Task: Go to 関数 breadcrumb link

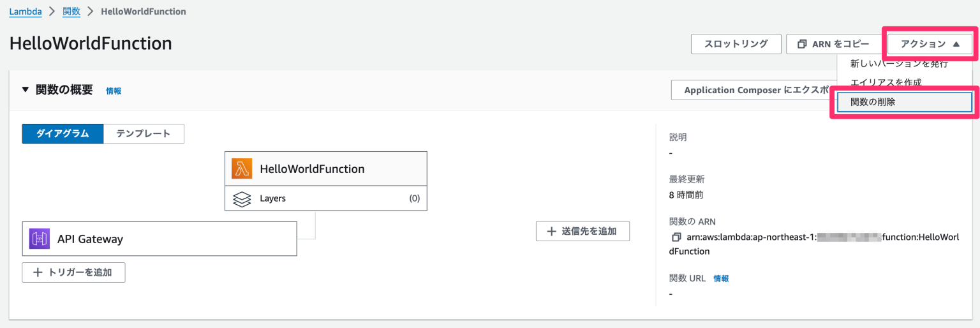Action: pos(71,11)
